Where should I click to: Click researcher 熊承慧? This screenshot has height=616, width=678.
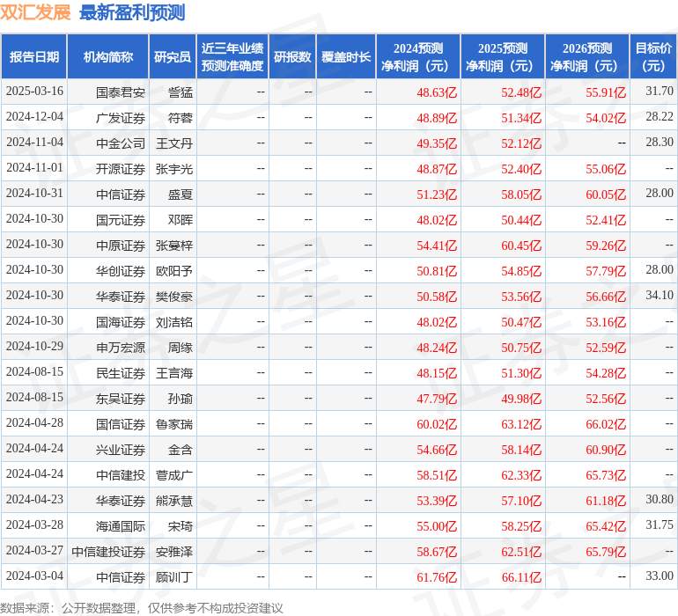(x=174, y=501)
